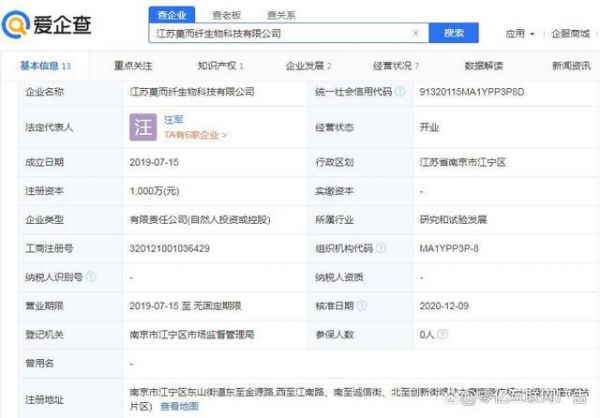Open help icon next to 组织机构代码
This screenshot has height=418, width=600.
coord(381,248)
